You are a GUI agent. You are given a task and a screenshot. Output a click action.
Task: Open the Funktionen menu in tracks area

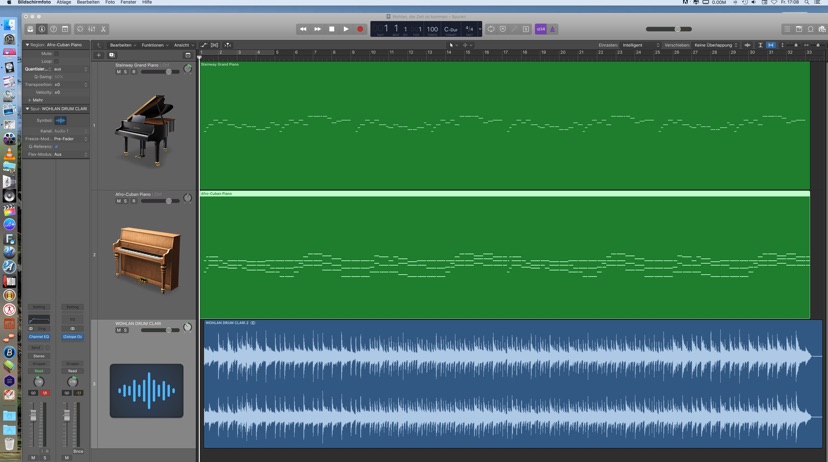tap(155, 45)
